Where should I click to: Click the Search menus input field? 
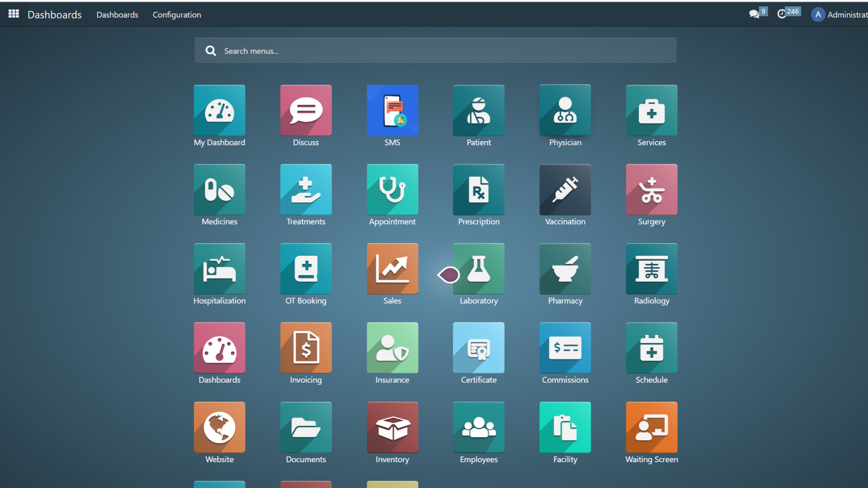pos(435,51)
